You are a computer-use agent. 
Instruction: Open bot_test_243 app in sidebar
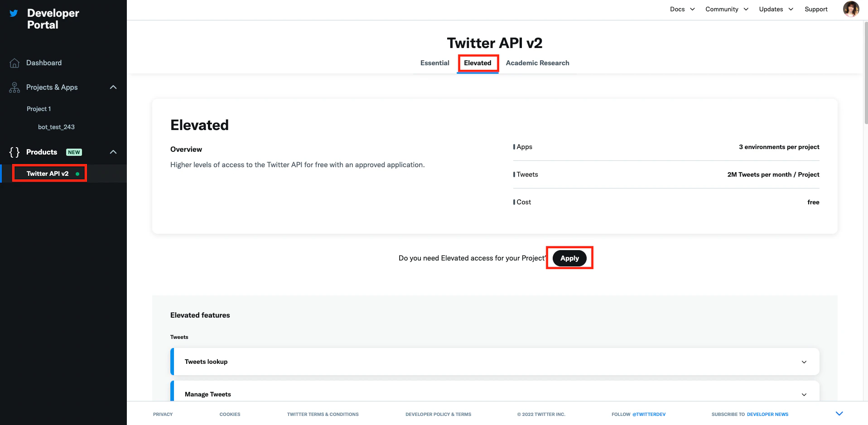56,127
